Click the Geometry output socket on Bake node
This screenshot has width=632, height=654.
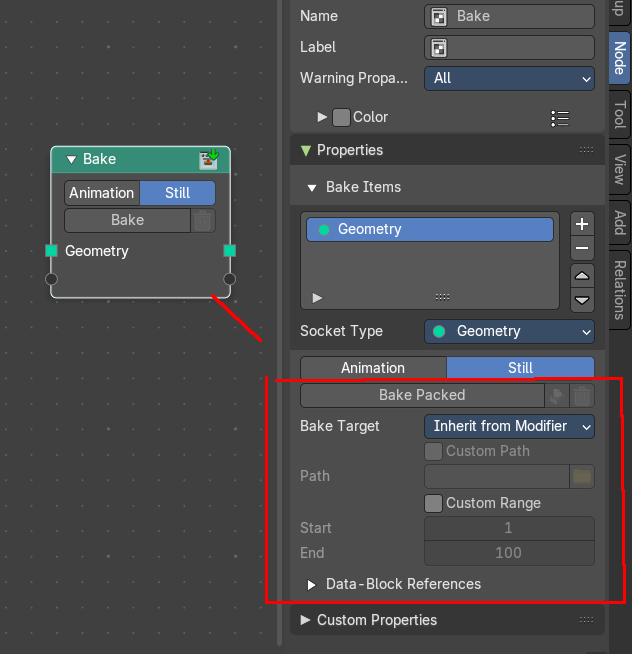230,251
